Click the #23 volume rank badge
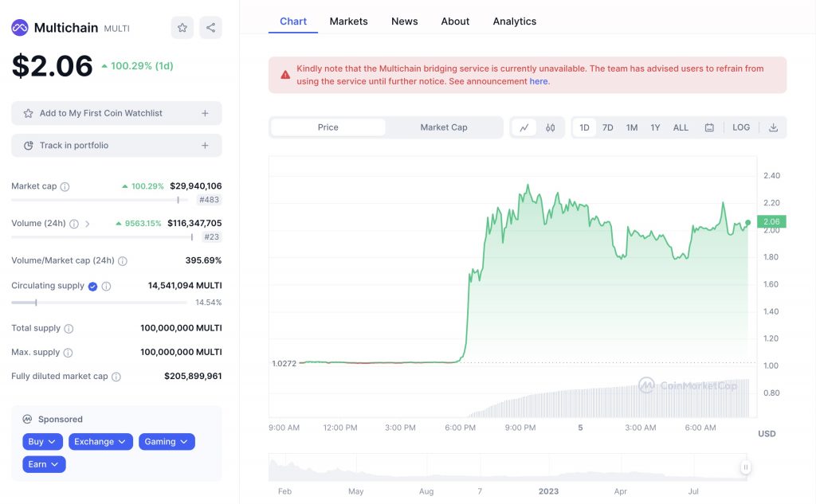This screenshot has height=504, width=816. [211, 237]
